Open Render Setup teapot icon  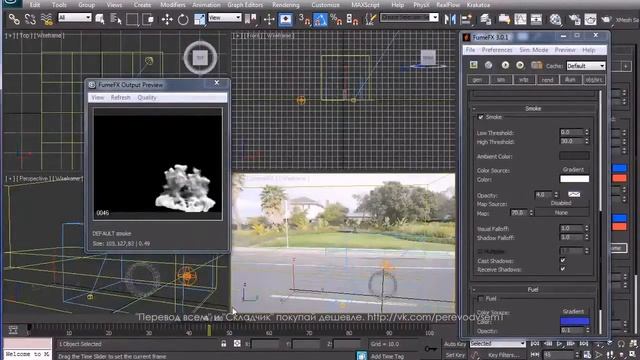pos(574,19)
